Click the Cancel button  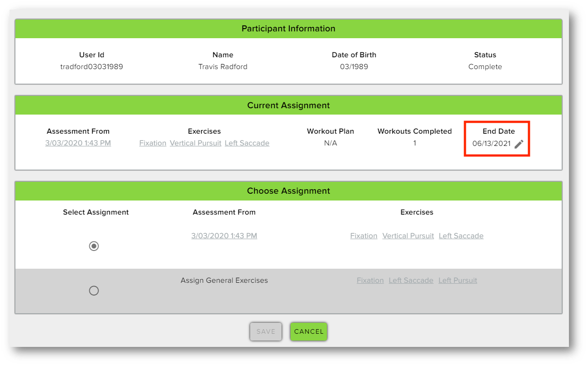(x=309, y=331)
